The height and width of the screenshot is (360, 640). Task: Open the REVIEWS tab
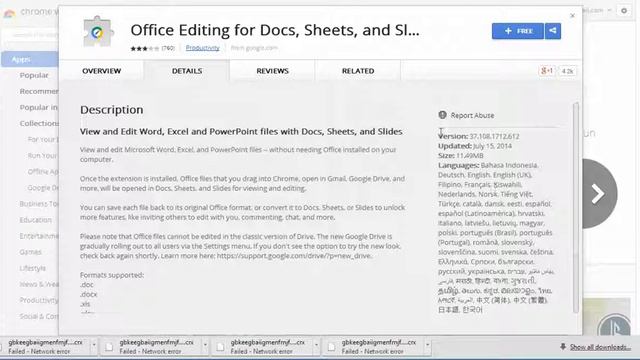[x=272, y=71]
